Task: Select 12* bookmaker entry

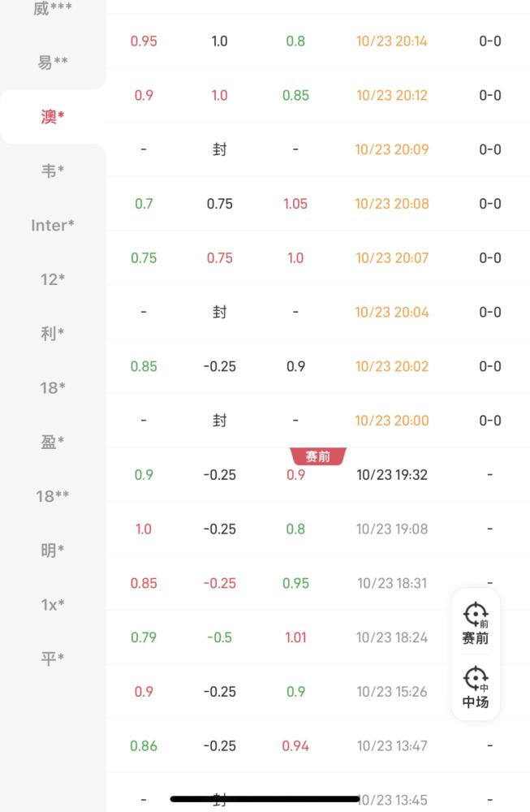Action: click(53, 279)
